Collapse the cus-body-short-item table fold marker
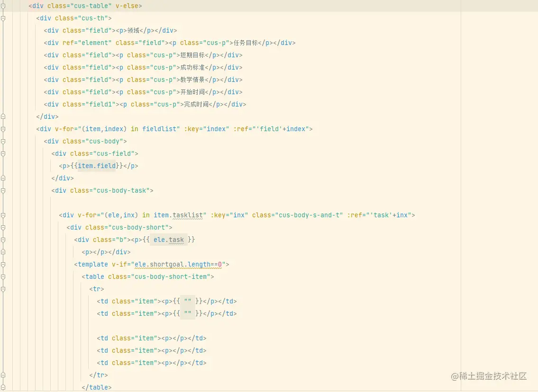The width and height of the screenshot is (538, 392). (3, 277)
